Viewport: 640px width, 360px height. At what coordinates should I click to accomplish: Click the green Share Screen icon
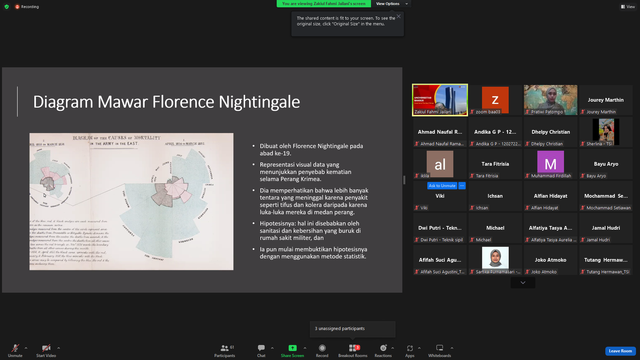(x=293, y=348)
